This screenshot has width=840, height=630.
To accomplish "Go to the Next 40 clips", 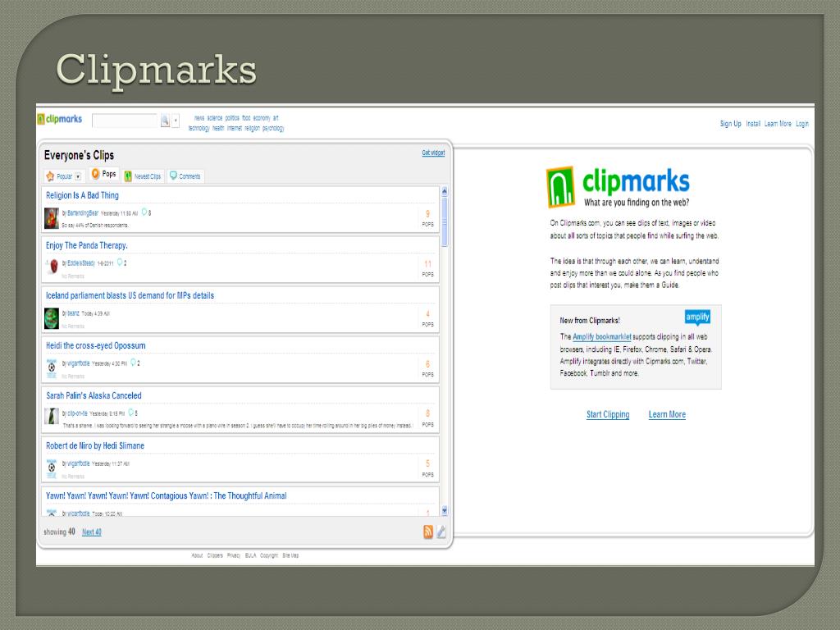I will pos(92,532).
